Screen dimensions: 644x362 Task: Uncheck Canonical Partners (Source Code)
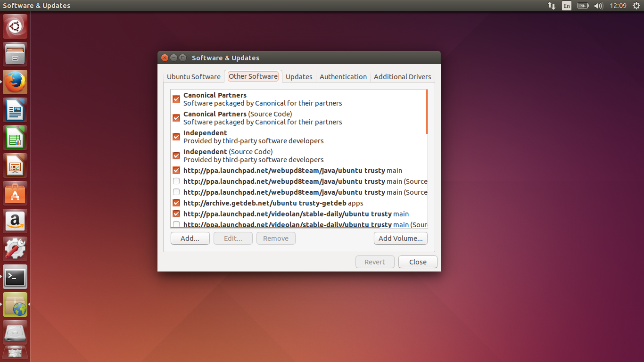coord(176,118)
